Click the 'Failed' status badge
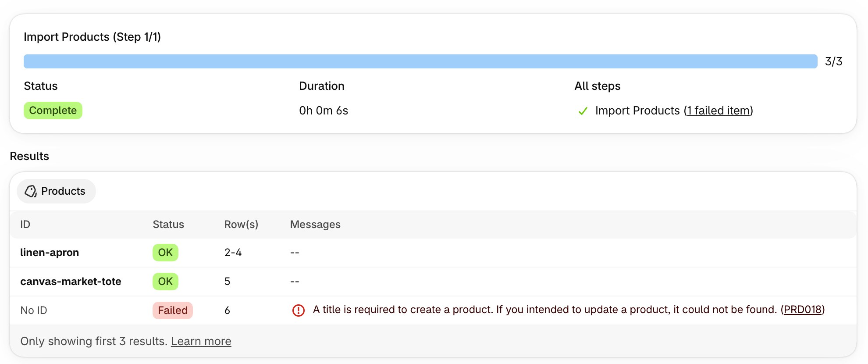Viewport: 868px width, 364px height. [x=173, y=310]
